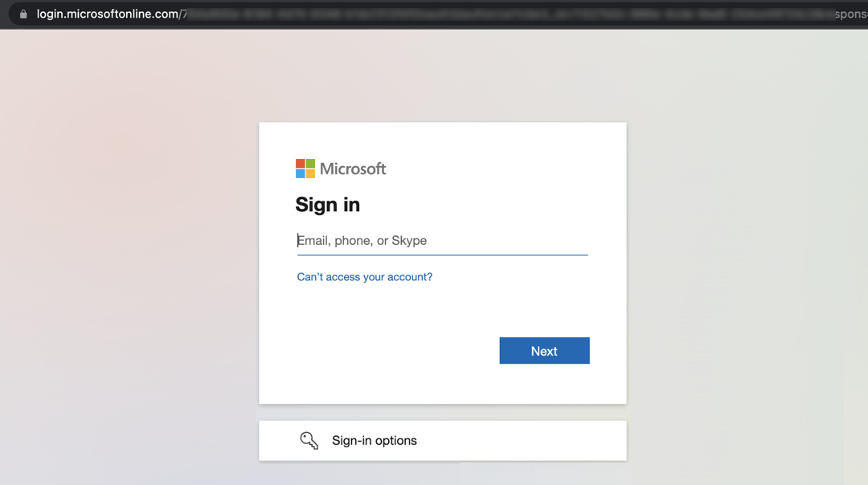Click the Microsoft wordmark text
The width and height of the screenshot is (868, 485).
pos(353,169)
